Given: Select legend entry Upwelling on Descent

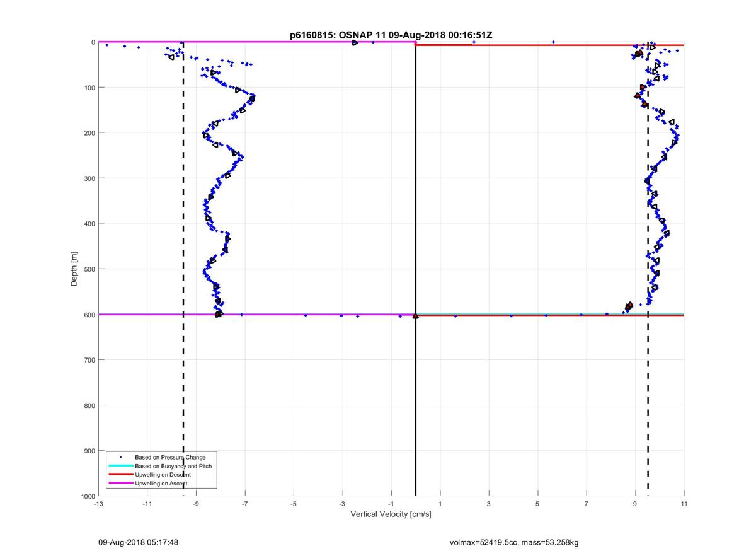Looking at the screenshot, I should point(163,475).
